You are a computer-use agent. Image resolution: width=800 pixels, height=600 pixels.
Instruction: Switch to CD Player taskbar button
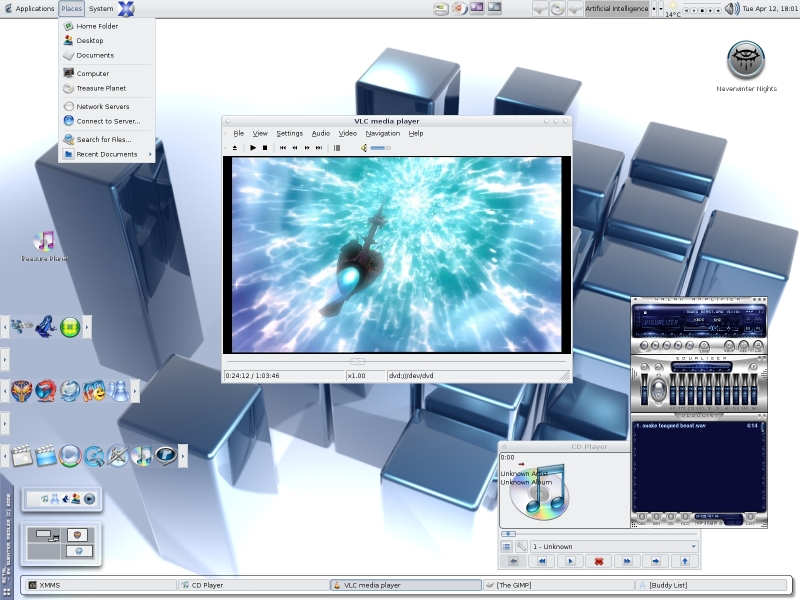tap(253, 585)
